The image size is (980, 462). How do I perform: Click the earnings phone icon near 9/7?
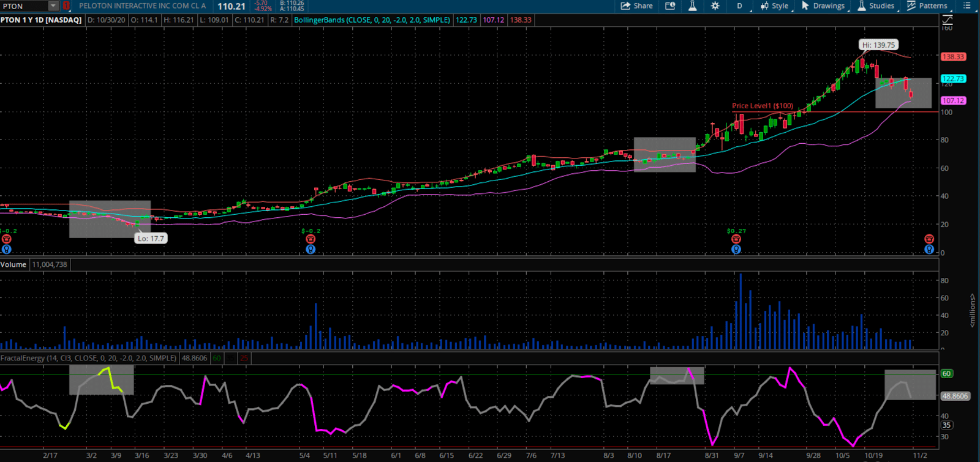pos(736,239)
